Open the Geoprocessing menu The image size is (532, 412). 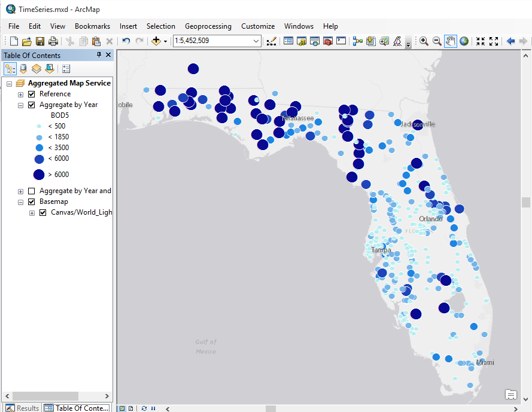208,26
